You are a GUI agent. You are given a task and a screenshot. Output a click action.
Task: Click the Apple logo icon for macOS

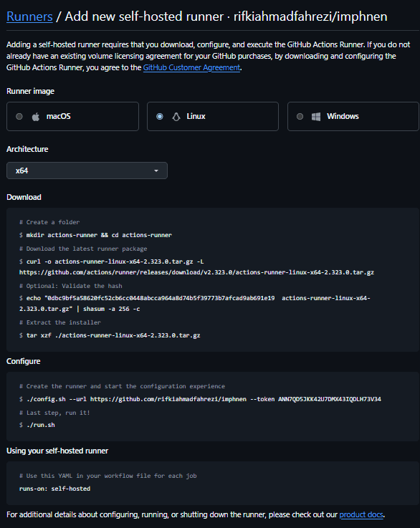click(36, 117)
